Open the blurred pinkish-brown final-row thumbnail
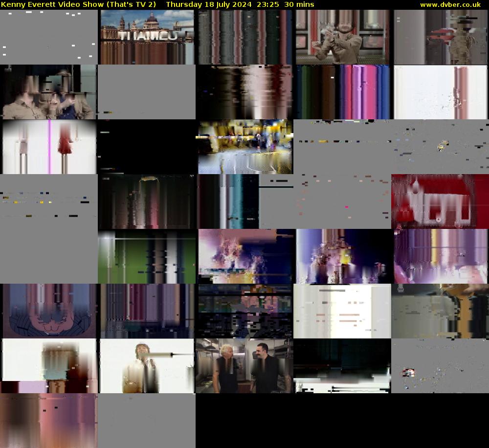The image size is (489, 448). pos(48,421)
